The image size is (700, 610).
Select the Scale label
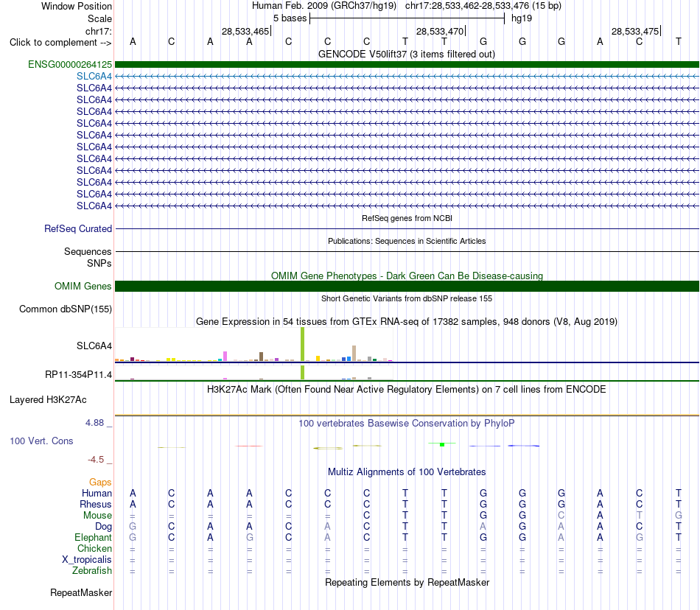click(x=99, y=18)
